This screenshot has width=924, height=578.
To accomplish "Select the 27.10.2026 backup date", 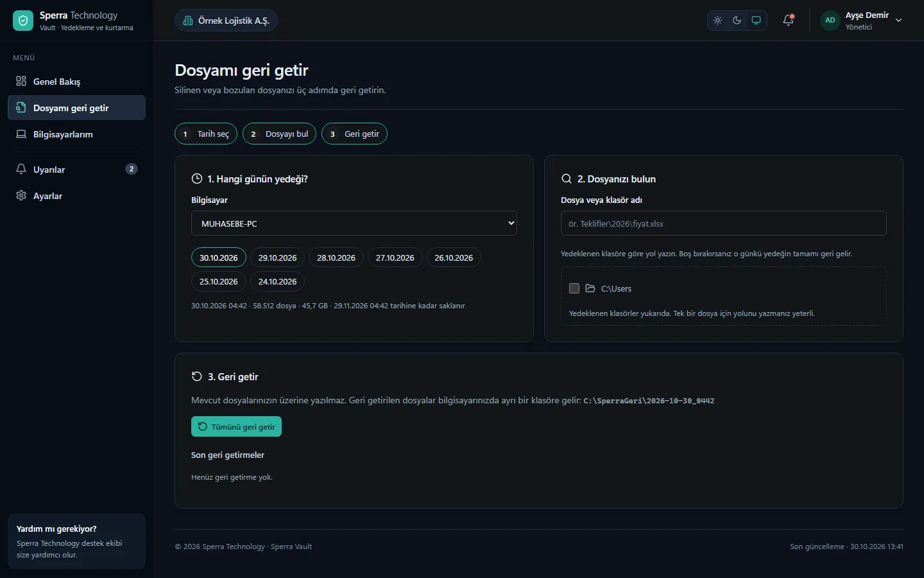I will (x=395, y=258).
